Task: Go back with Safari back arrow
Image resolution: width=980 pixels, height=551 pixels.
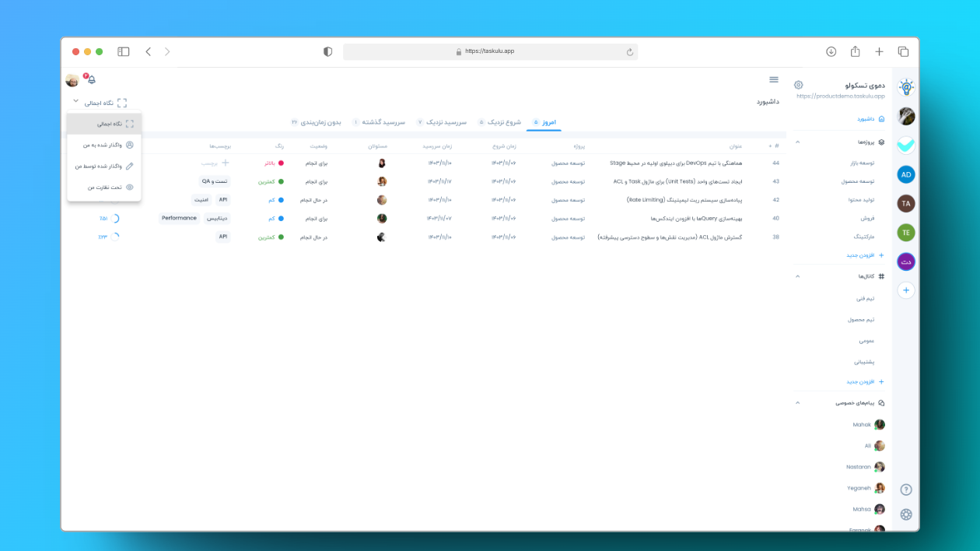Action: tap(148, 51)
